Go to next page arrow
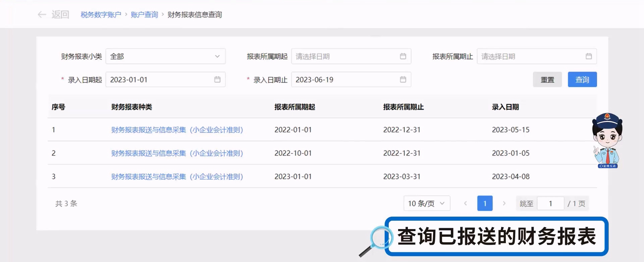644x262 pixels. (x=504, y=203)
